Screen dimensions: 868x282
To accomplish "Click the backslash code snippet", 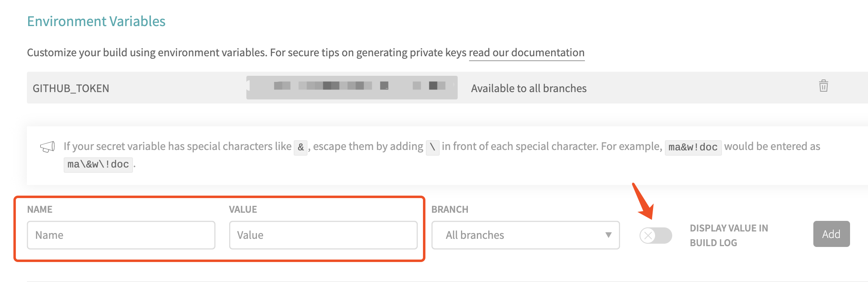I will (432, 147).
